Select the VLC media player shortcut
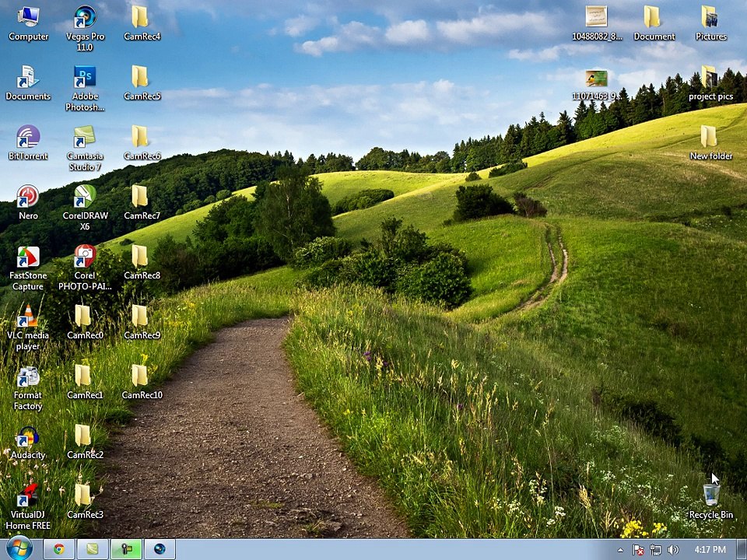 tap(28, 327)
